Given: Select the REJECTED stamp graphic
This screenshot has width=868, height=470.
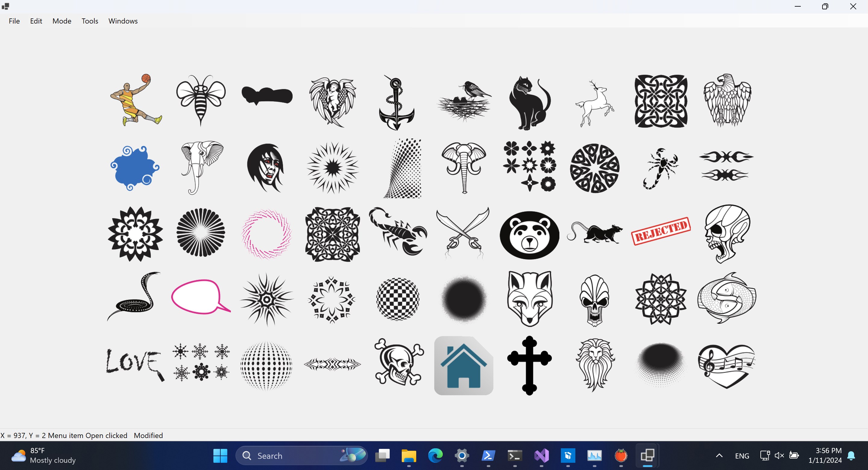Looking at the screenshot, I should click(660, 230).
